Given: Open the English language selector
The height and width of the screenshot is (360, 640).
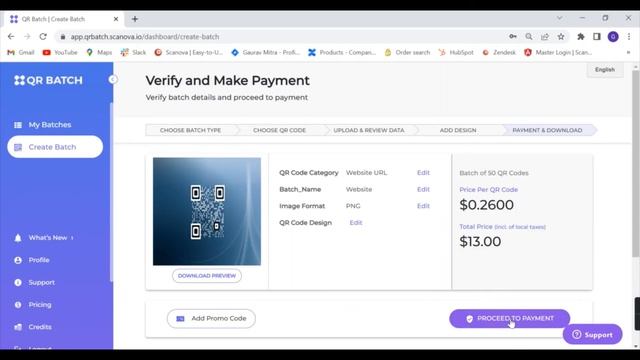Looking at the screenshot, I should pos(605,70).
